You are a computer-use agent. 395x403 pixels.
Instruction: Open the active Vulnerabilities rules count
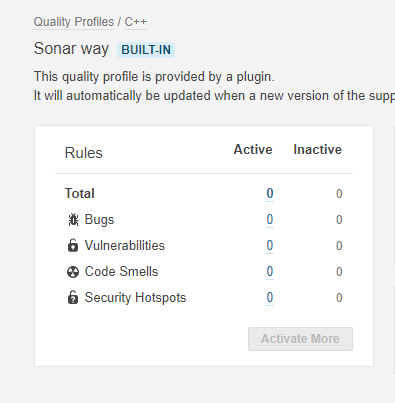[x=270, y=246]
